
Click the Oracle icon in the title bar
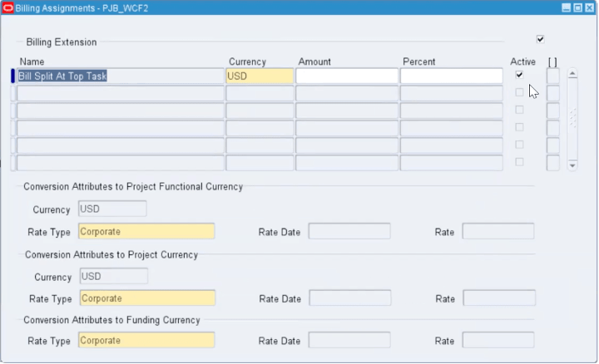click(8, 8)
